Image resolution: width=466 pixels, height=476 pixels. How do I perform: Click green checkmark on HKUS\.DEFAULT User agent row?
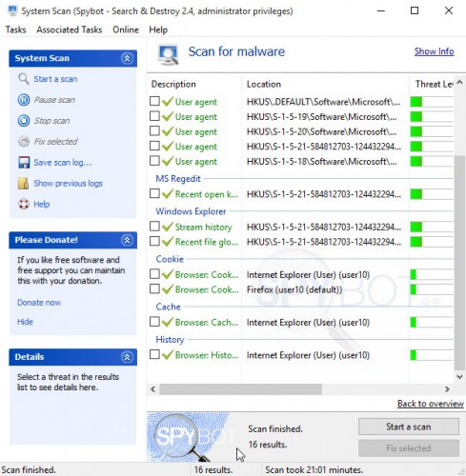[168, 102]
